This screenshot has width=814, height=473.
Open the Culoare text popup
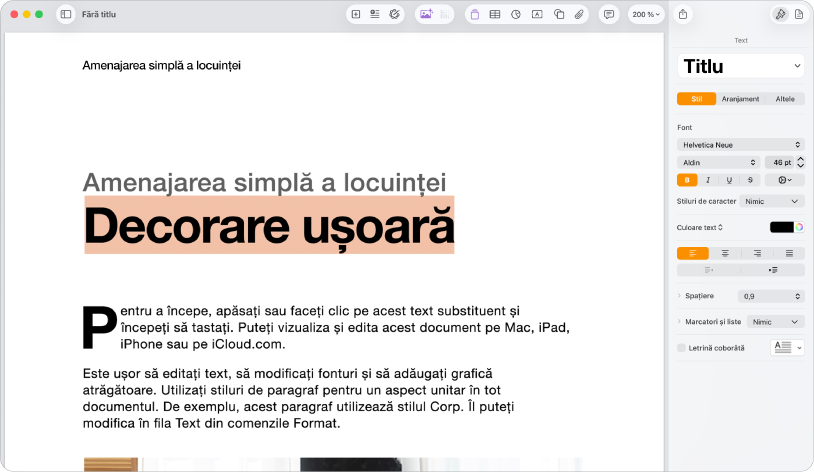[x=699, y=227]
